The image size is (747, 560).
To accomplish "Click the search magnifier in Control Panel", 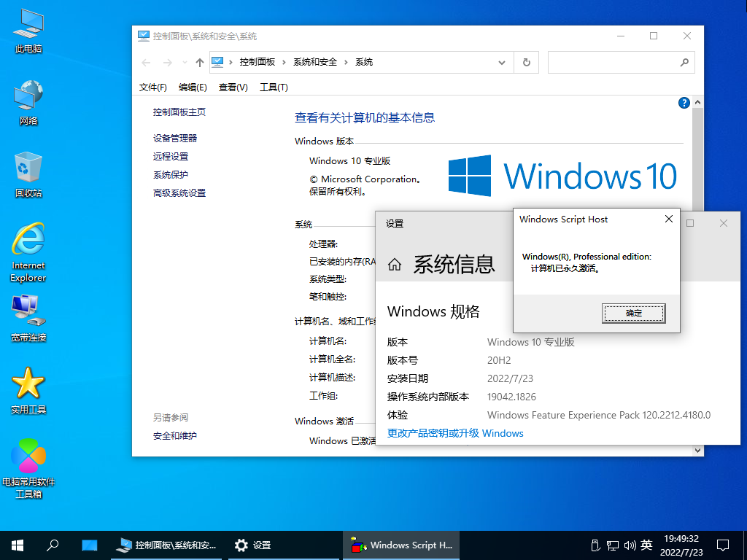I will [x=684, y=63].
